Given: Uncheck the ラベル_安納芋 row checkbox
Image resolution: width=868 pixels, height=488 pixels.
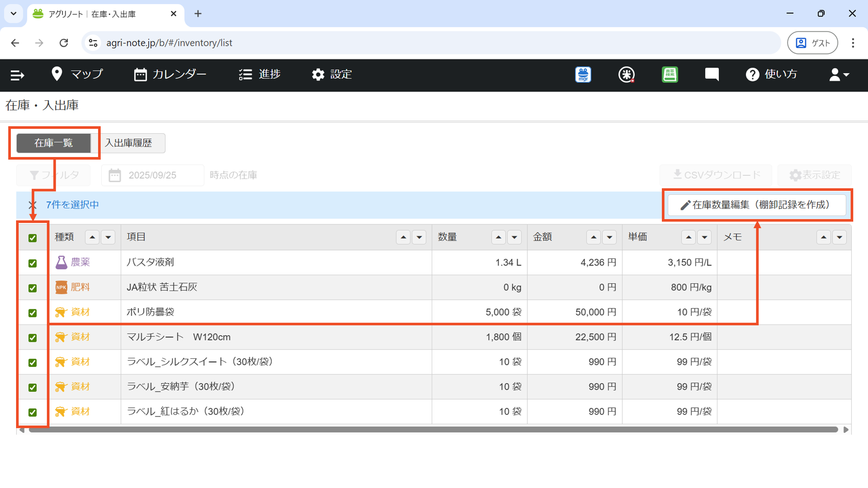Looking at the screenshot, I should (33, 387).
